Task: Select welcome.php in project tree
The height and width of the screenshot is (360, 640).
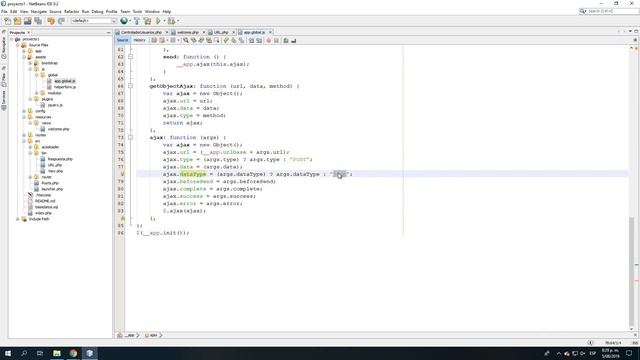Action: [58, 129]
